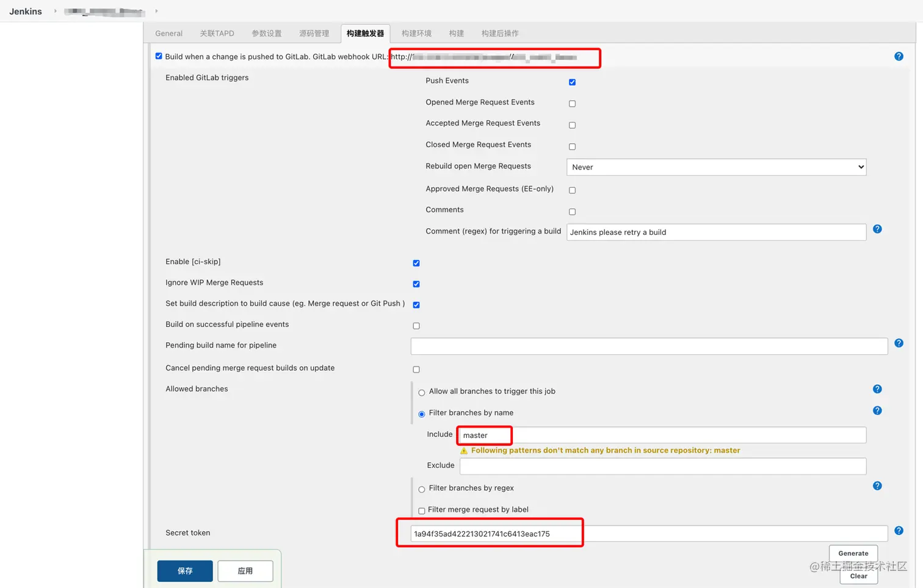Show help for Secret token field
The height and width of the screenshot is (588, 923).
(899, 531)
